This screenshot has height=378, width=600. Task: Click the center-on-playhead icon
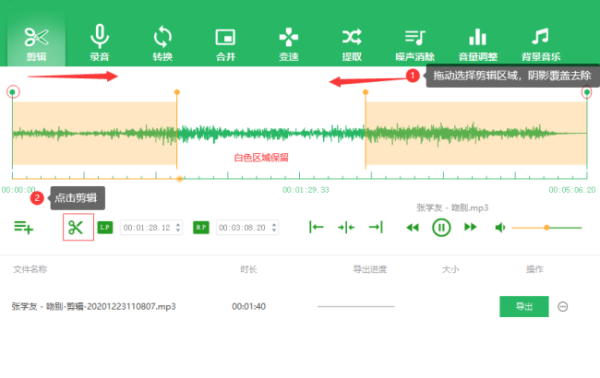(x=346, y=227)
